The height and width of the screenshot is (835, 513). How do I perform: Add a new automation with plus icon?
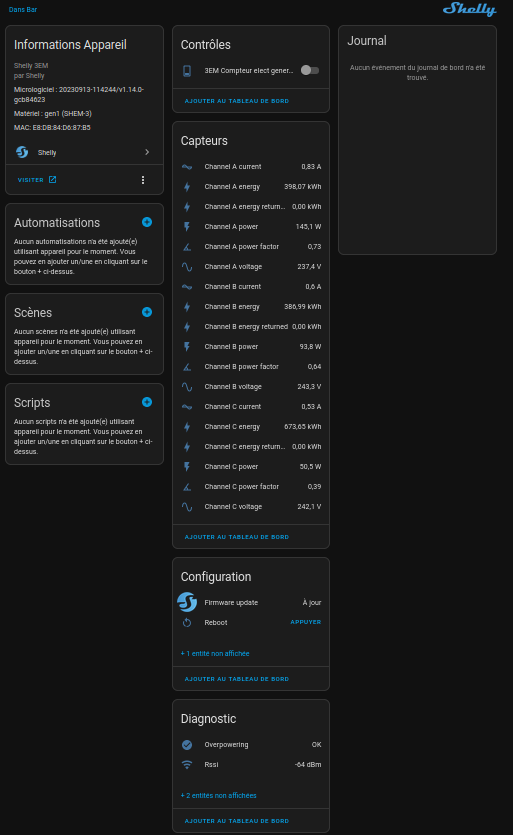pos(147,222)
